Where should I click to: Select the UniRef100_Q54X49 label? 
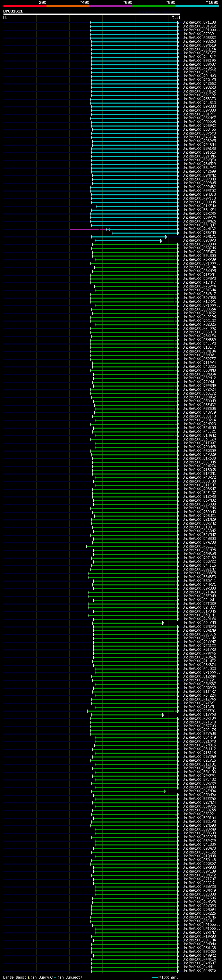tap(199, 737)
